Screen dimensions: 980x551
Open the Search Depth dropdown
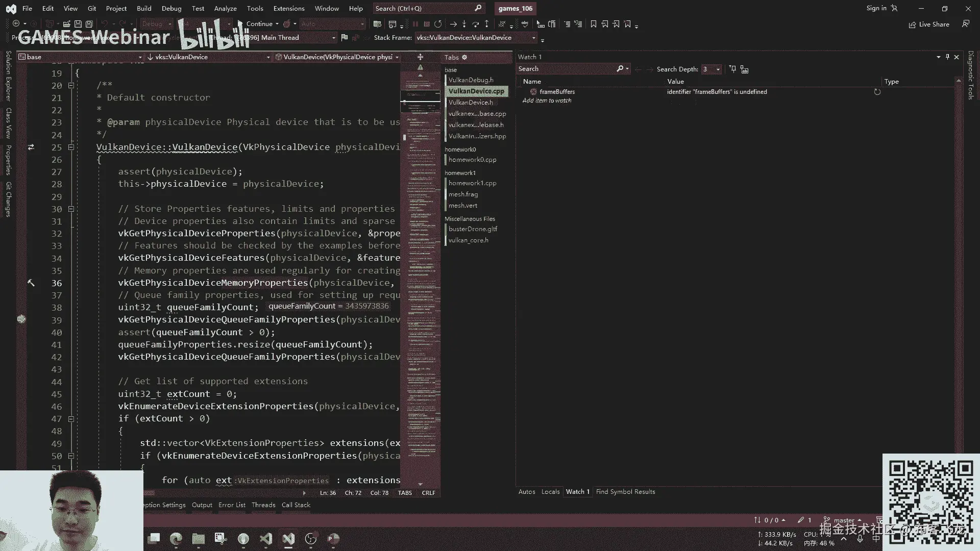pos(718,69)
